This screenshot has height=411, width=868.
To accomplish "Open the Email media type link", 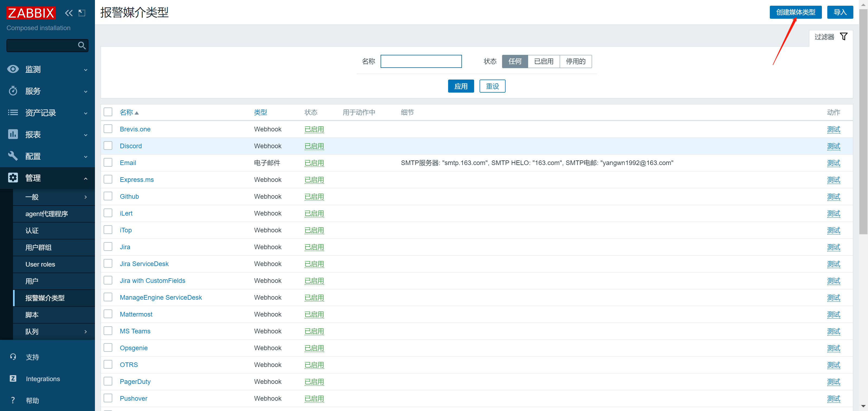I will pyautogui.click(x=128, y=163).
